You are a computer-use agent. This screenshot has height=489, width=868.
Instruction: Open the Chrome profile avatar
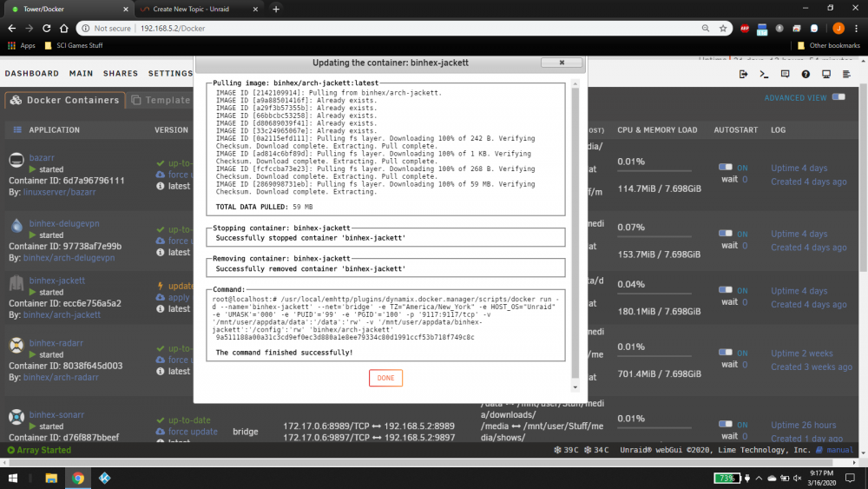pyautogui.click(x=838, y=29)
